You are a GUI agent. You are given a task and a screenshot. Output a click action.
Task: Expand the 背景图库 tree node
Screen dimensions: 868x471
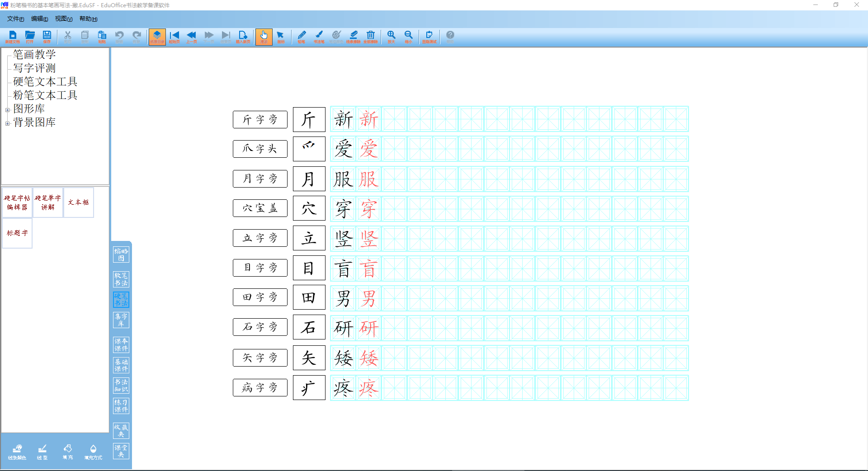(7, 122)
